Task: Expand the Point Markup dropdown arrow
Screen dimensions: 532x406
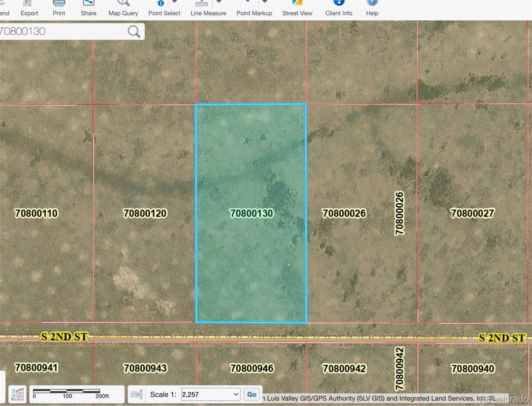Action: click(x=265, y=2)
